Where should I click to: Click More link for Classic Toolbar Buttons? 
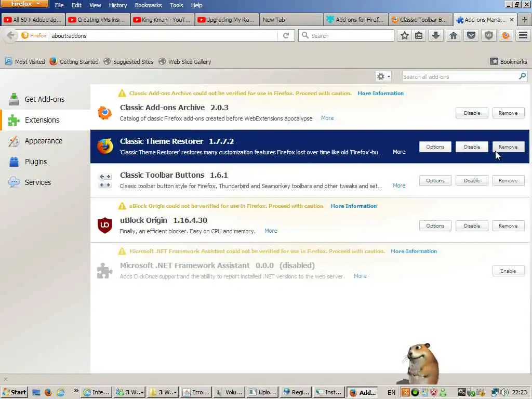[x=399, y=185]
